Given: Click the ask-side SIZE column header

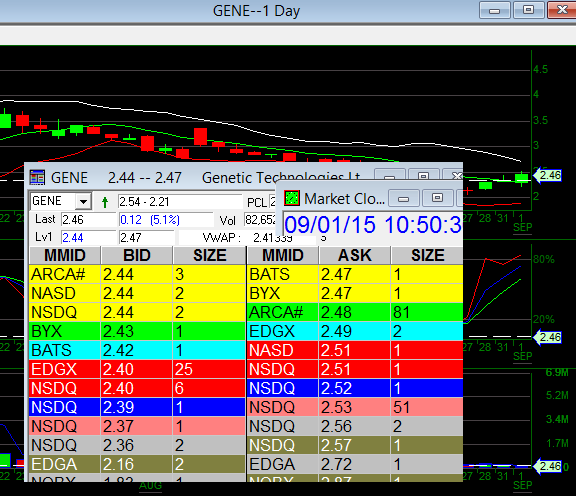Looking at the screenshot, I should point(427,255).
